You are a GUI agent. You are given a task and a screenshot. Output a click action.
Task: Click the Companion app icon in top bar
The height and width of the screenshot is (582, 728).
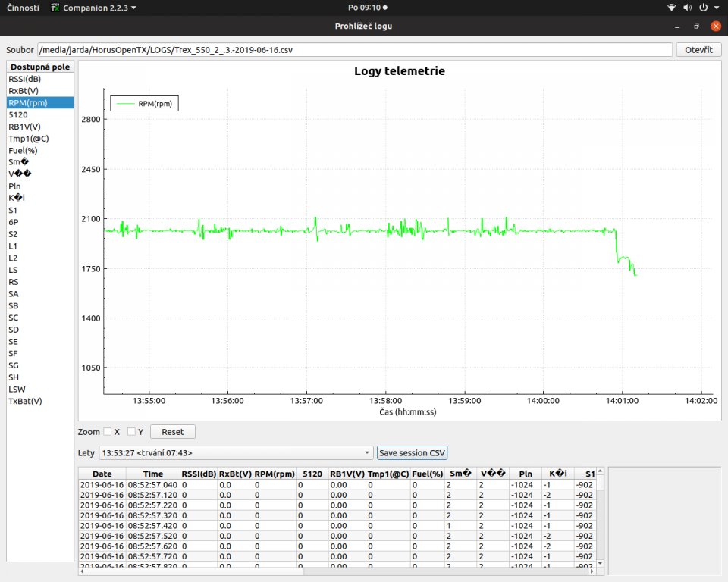point(55,8)
